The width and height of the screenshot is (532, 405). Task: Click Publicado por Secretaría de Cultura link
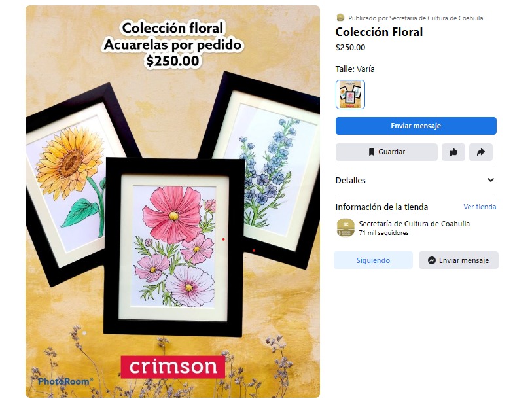coord(416,18)
